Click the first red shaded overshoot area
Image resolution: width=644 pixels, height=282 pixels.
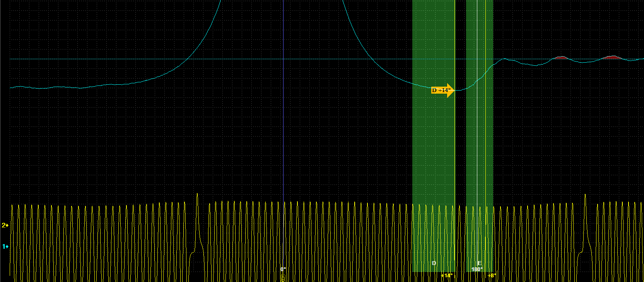(561, 58)
